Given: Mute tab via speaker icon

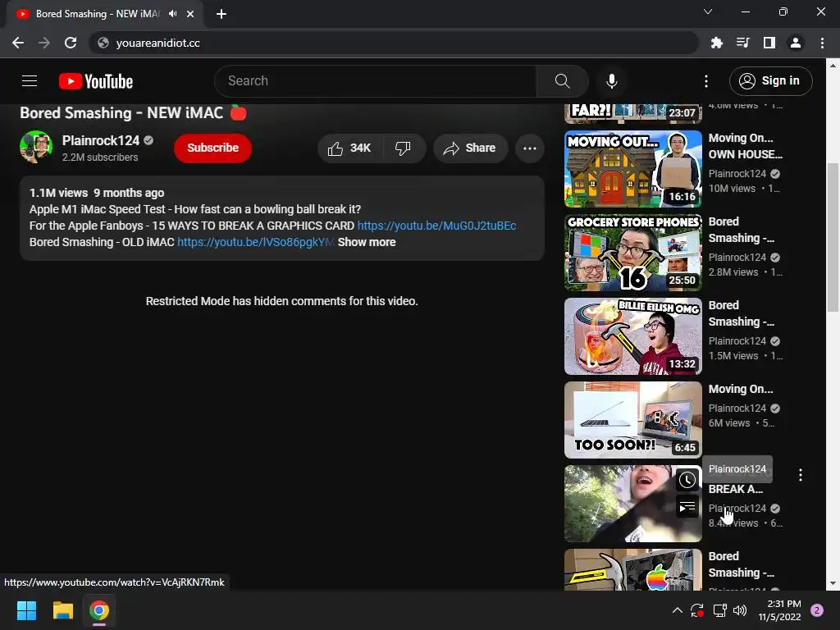Looking at the screenshot, I should [172, 14].
